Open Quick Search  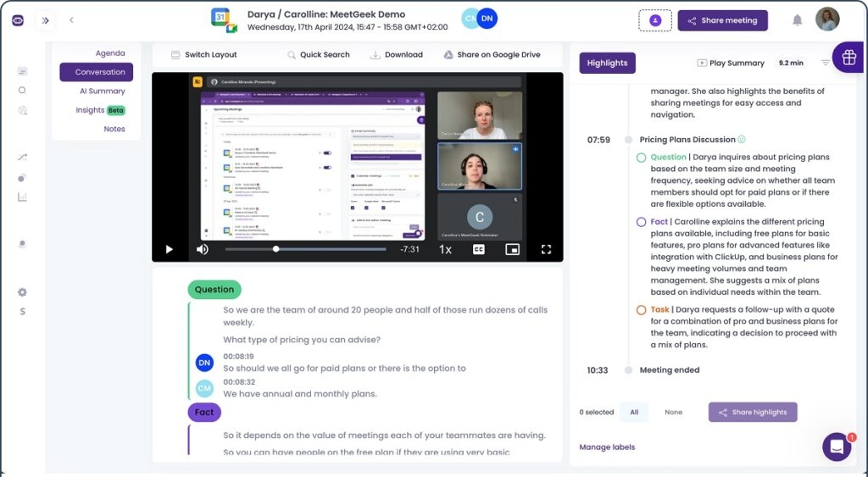click(x=319, y=55)
